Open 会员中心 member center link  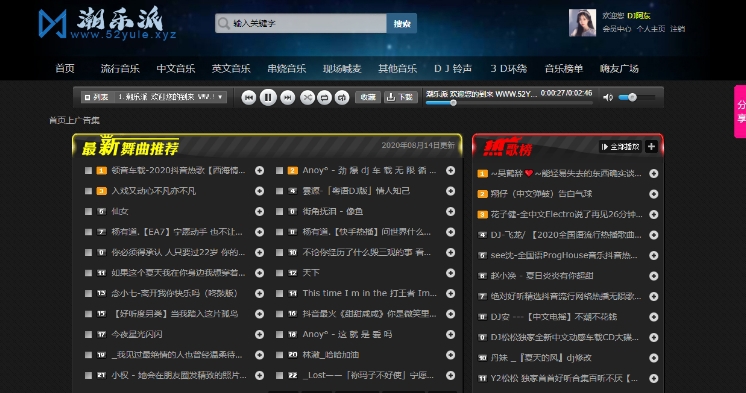(617, 29)
